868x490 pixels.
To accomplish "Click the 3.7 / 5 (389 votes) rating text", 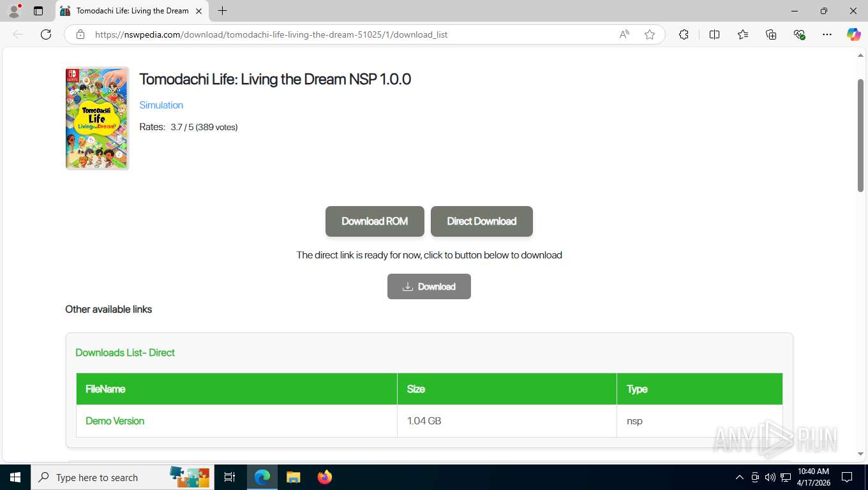I will [x=204, y=127].
